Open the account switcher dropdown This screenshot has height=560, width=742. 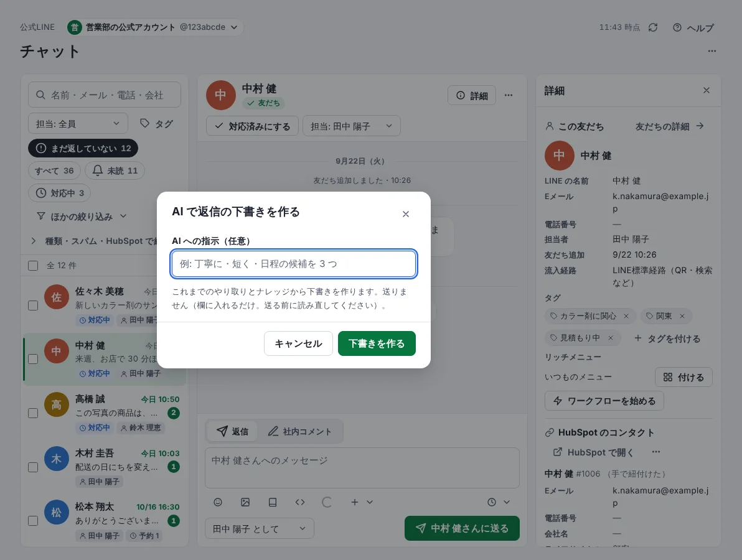155,27
